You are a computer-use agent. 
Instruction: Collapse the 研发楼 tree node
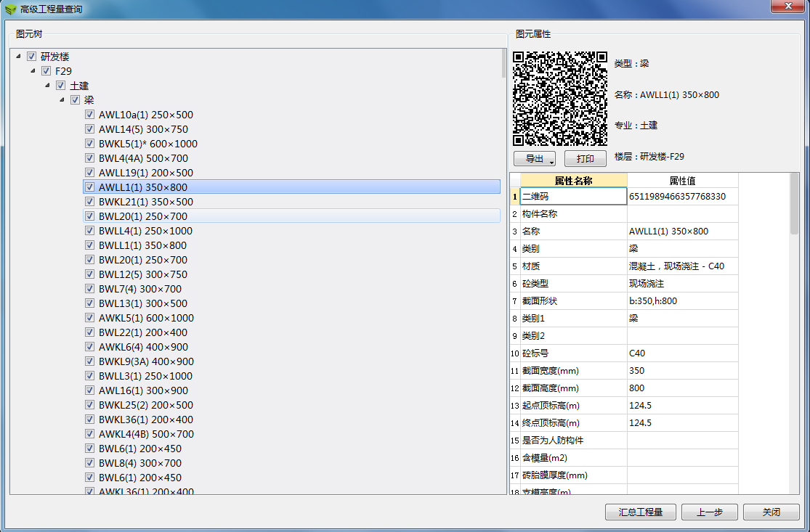[19, 56]
